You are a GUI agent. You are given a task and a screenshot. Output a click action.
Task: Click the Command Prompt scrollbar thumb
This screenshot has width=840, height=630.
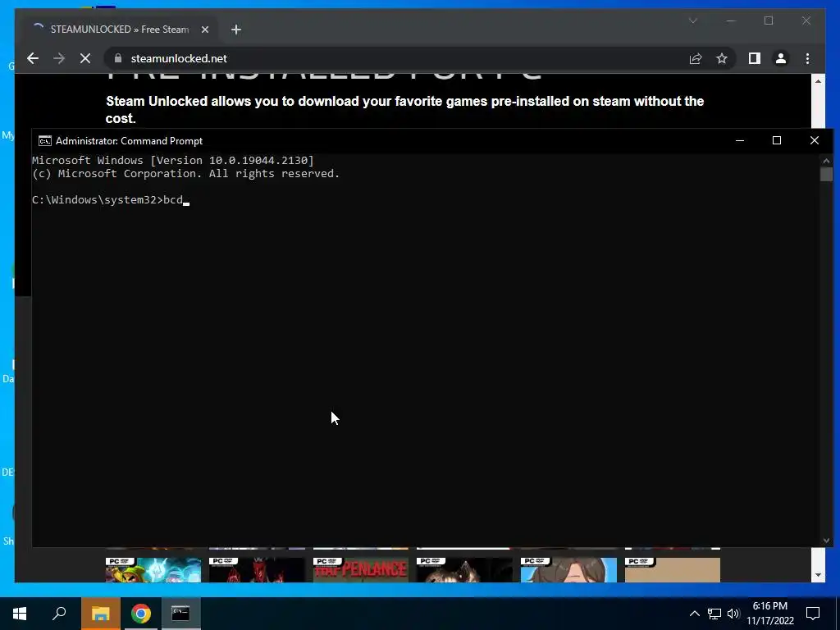826,174
